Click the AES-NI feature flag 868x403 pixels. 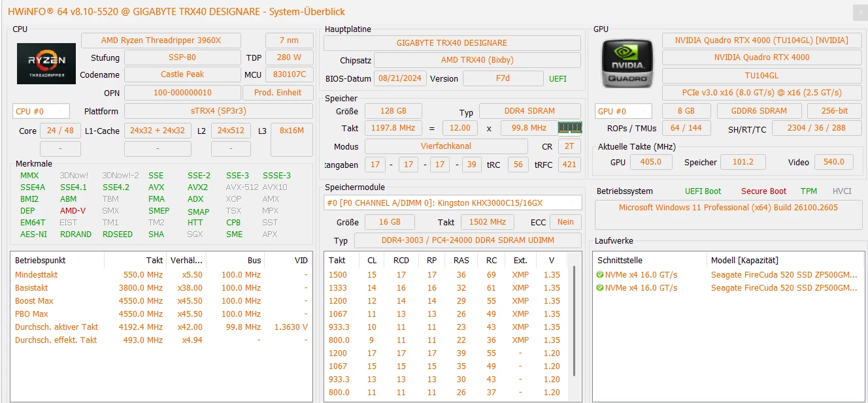pyautogui.click(x=33, y=234)
